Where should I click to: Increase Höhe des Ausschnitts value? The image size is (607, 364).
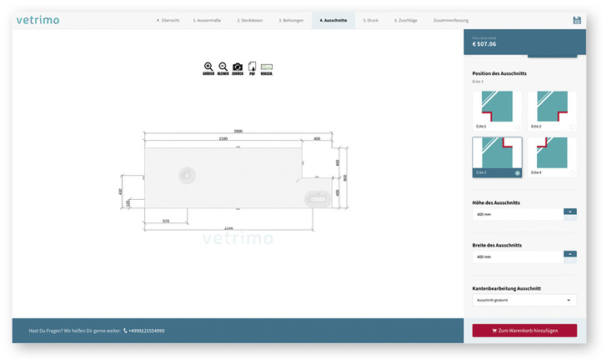click(570, 212)
